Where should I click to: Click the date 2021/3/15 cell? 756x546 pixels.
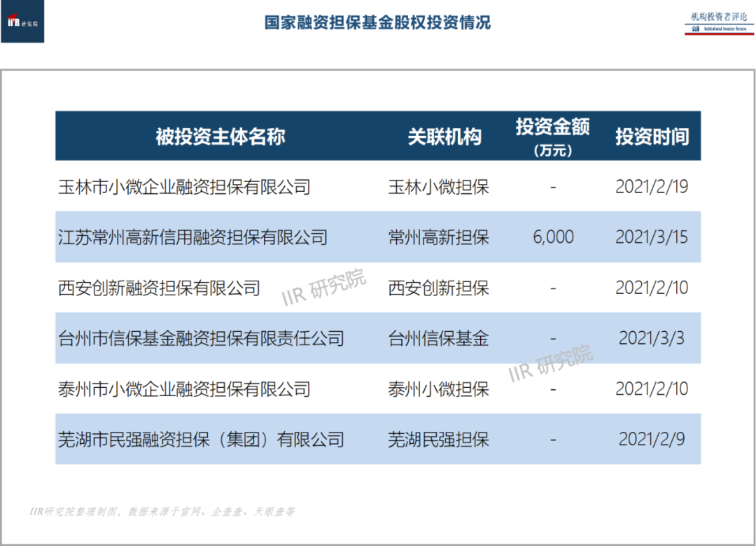click(652, 237)
